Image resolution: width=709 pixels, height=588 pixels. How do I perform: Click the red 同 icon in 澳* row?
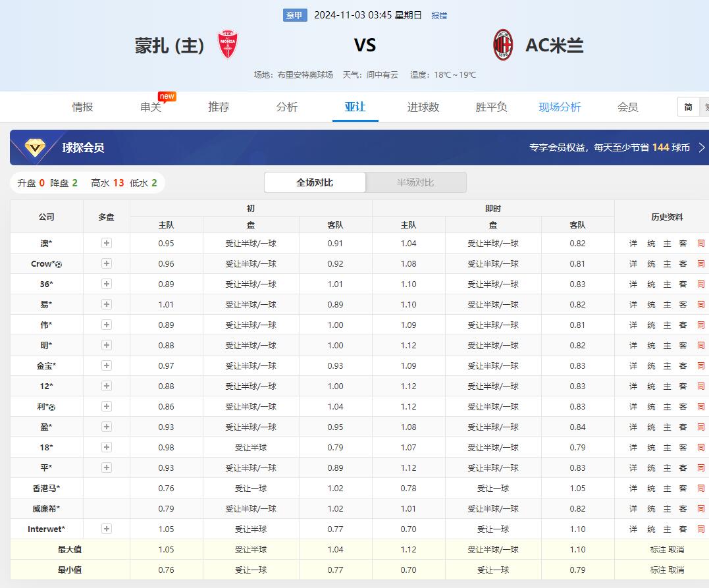[x=700, y=244]
